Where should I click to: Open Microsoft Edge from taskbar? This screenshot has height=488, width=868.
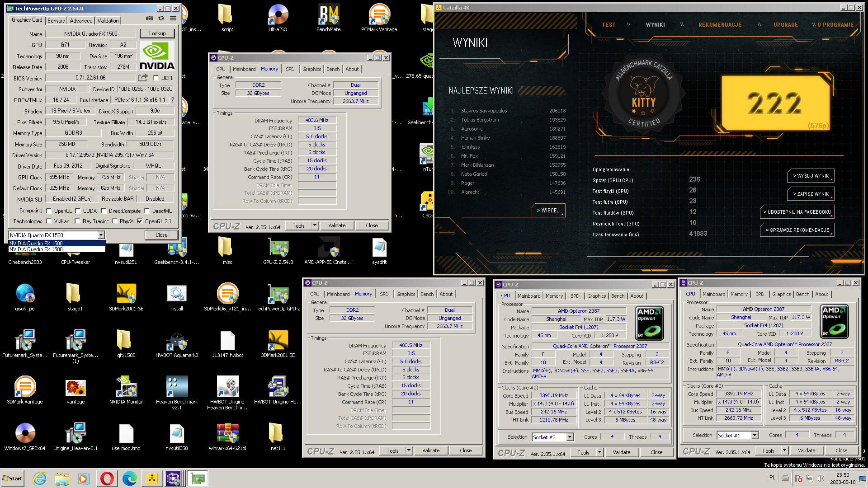[130, 478]
